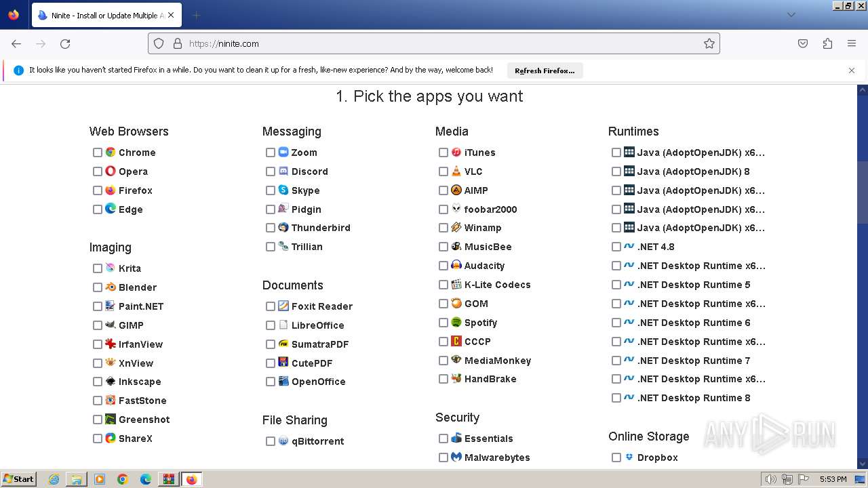The width and height of the screenshot is (868, 488).
Task: Click the Blender app icon
Action: [111, 287]
